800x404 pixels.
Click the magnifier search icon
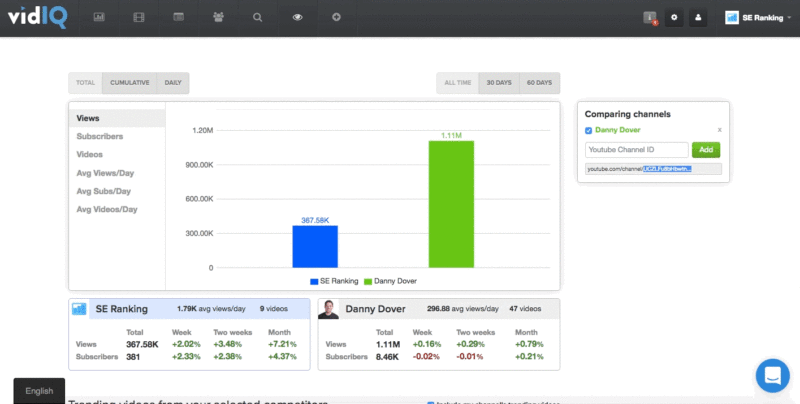(x=258, y=17)
